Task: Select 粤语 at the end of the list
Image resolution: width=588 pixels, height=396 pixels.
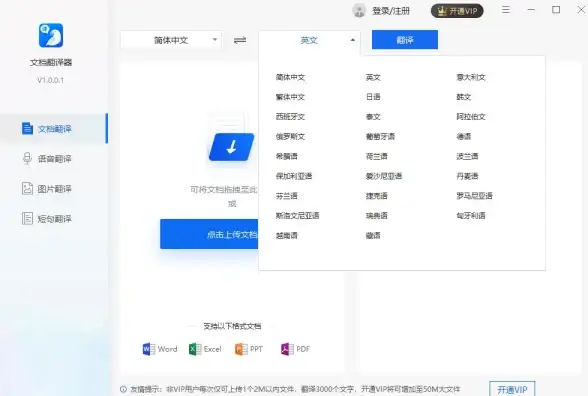Action: click(x=373, y=236)
